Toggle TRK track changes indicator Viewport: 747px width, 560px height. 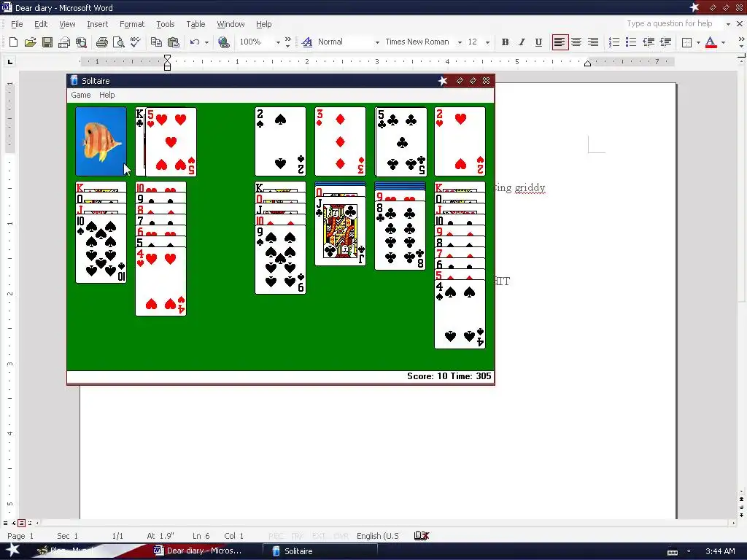pyautogui.click(x=298, y=536)
